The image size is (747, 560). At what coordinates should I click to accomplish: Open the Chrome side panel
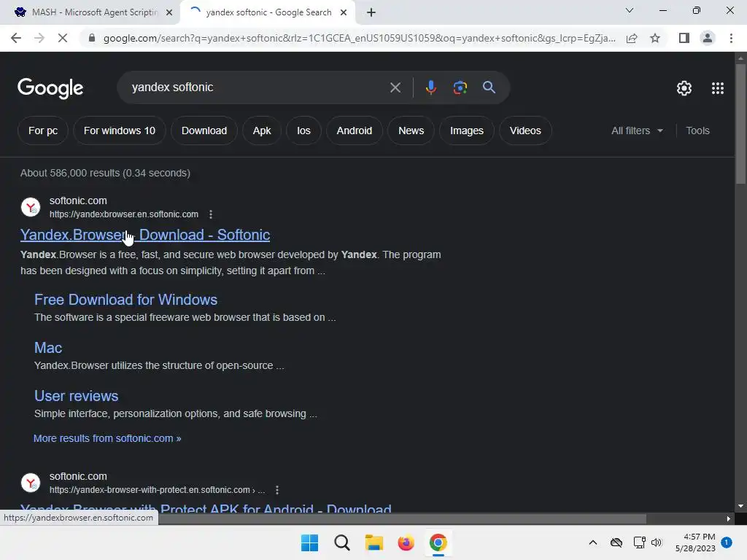click(x=684, y=38)
